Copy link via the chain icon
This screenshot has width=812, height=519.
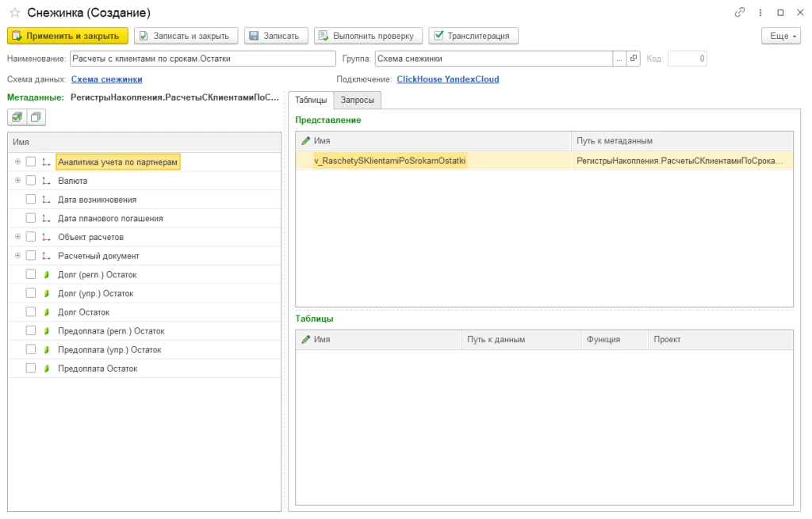[x=740, y=13]
